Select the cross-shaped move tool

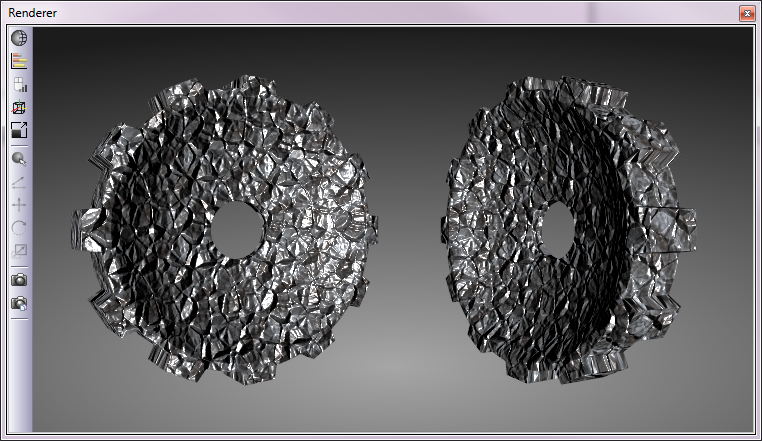coord(19,205)
